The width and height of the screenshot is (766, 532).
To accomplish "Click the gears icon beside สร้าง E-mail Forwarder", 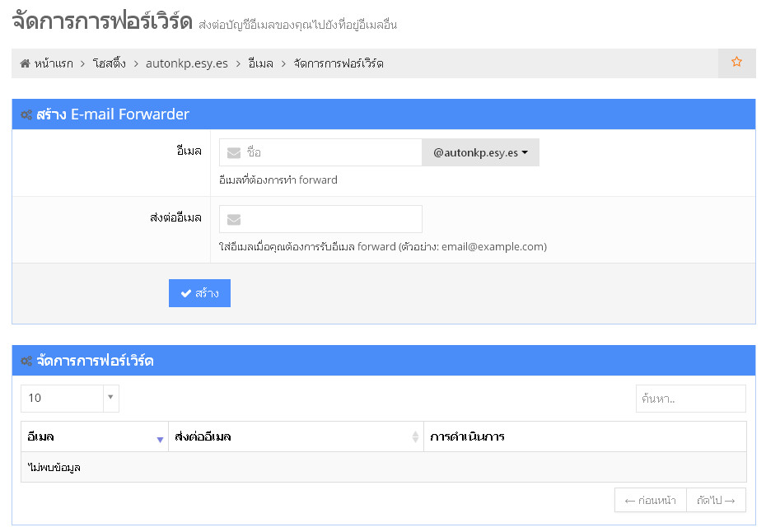I will tap(26, 114).
